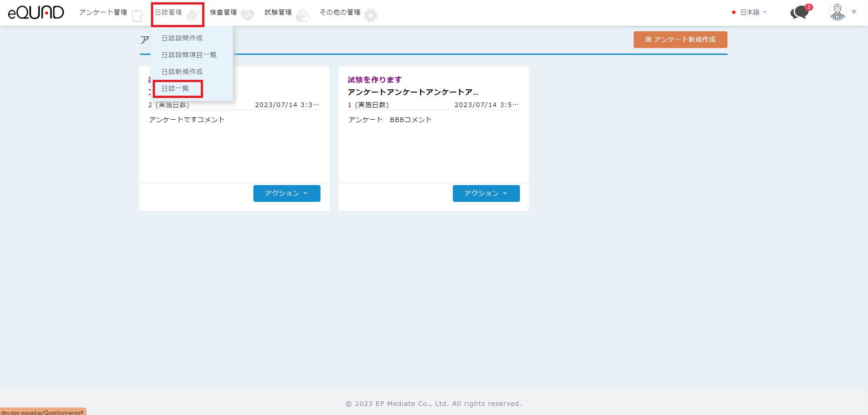
Task: Click the アンケート新規作成 button
Action: [x=680, y=39]
